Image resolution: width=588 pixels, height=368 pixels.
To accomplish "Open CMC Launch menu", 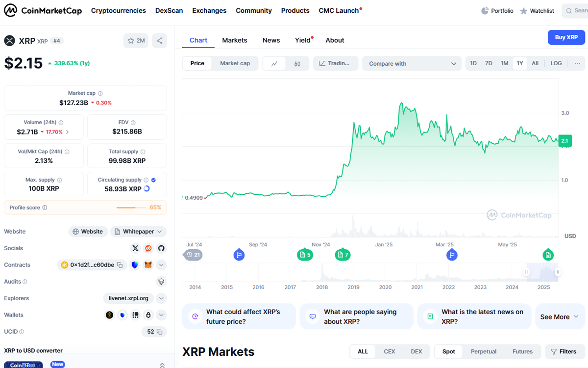I will (x=340, y=10).
